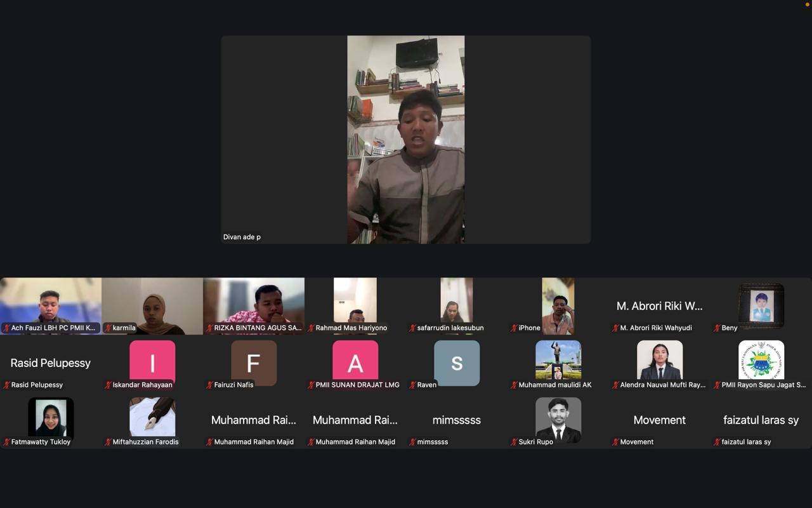The image size is (812, 508).
Task: Click muted mic icon beside karmila
Action: point(108,328)
